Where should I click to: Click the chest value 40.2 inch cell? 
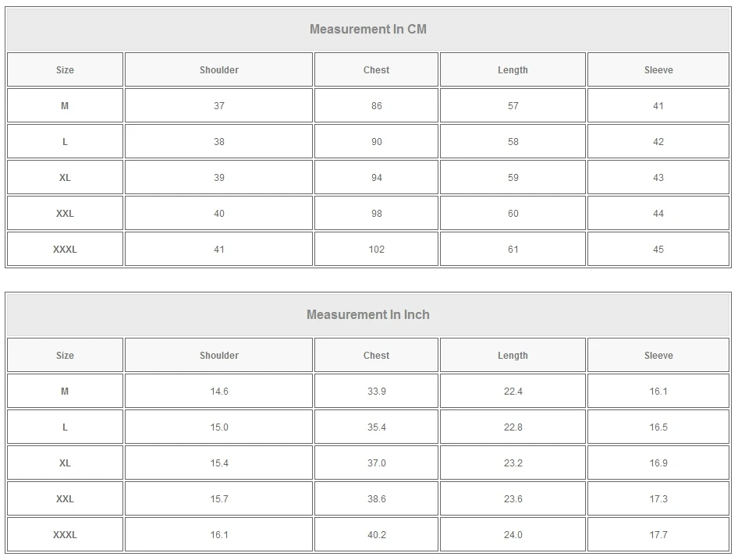point(377,535)
